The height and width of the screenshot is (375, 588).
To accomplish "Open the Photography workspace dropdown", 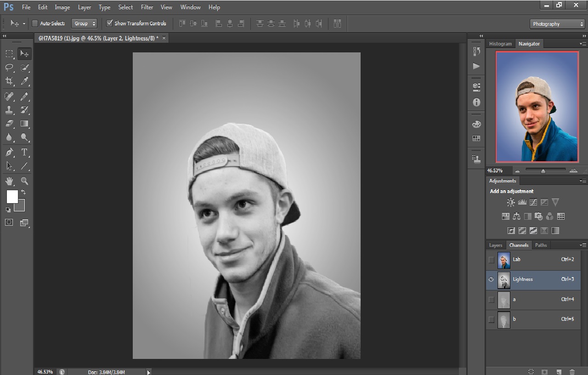I will coord(557,24).
